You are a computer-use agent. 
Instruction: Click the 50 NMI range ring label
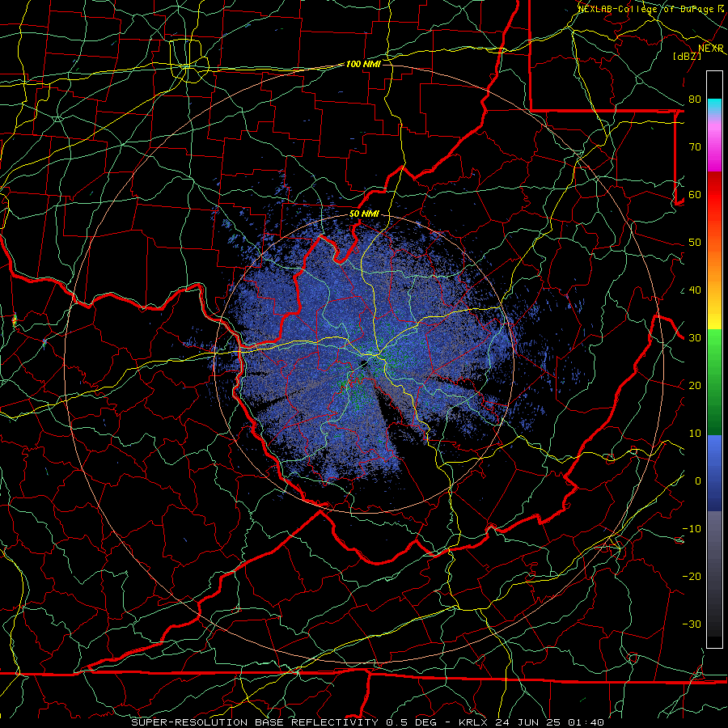click(x=364, y=214)
